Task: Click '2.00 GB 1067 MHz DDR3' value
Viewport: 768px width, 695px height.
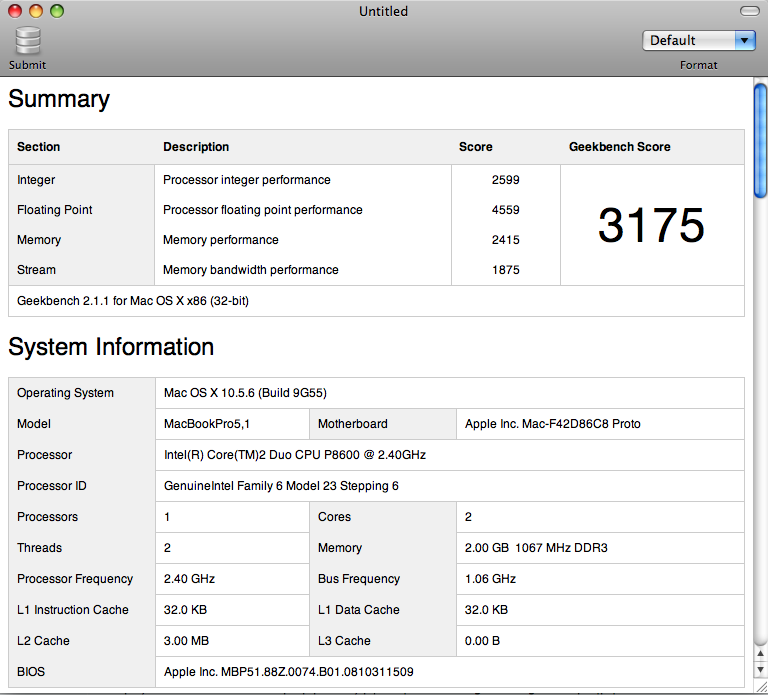Action: click(536, 548)
